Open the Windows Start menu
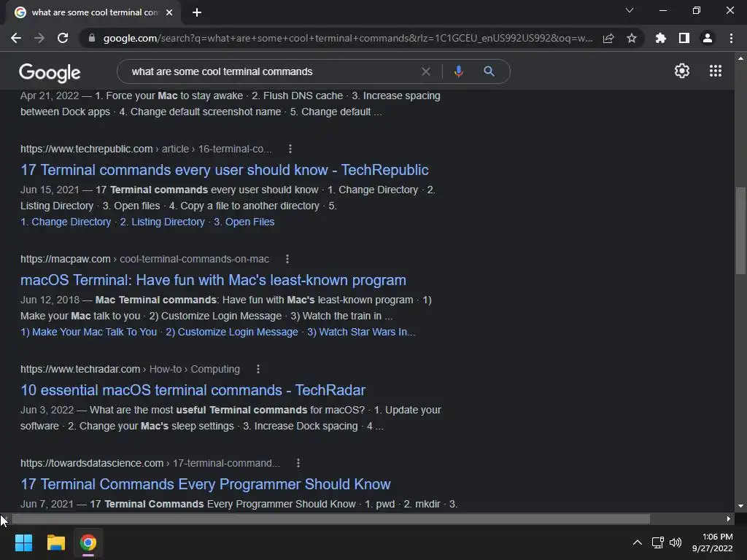 (x=23, y=542)
